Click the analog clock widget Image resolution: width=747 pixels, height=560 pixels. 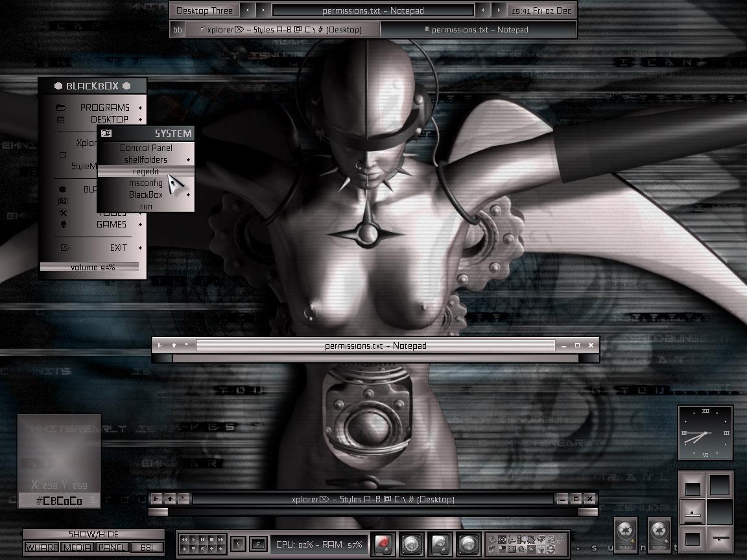tap(705, 433)
